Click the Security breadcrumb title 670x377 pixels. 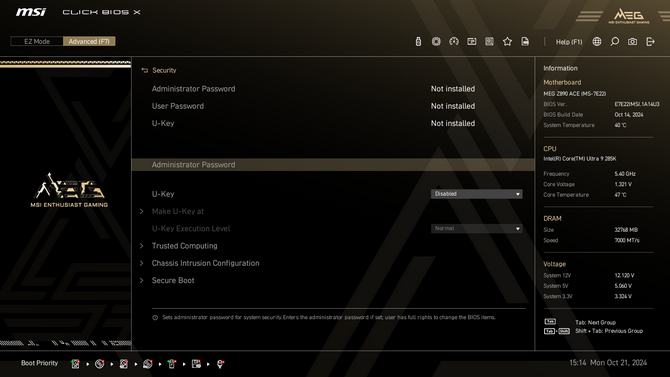click(x=164, y=70)
